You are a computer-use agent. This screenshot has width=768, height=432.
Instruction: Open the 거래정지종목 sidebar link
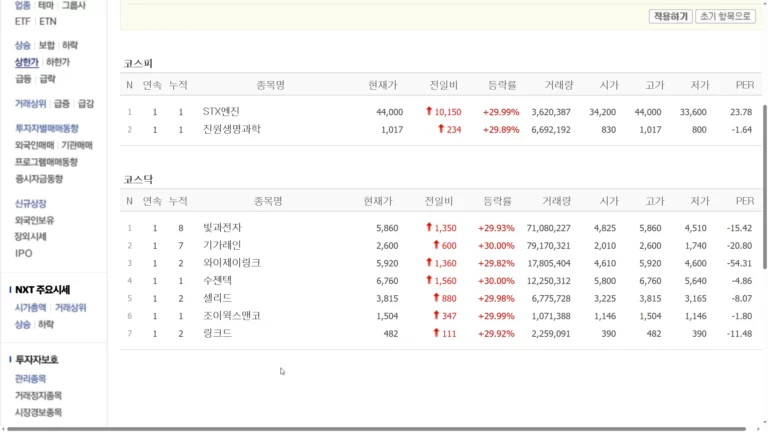(38, 395)
